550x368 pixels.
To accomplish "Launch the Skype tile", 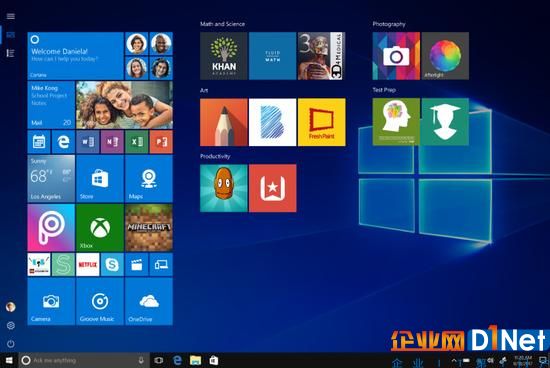I will (112, 265).
